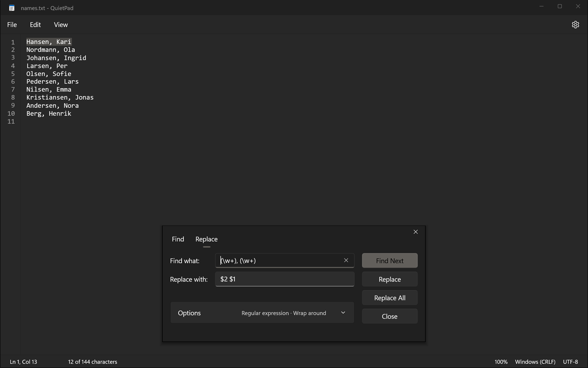This screenshot has width=588, height=368.
Task: Click the UTF-8 encoding indicator
Action: (x=570, y=362)
